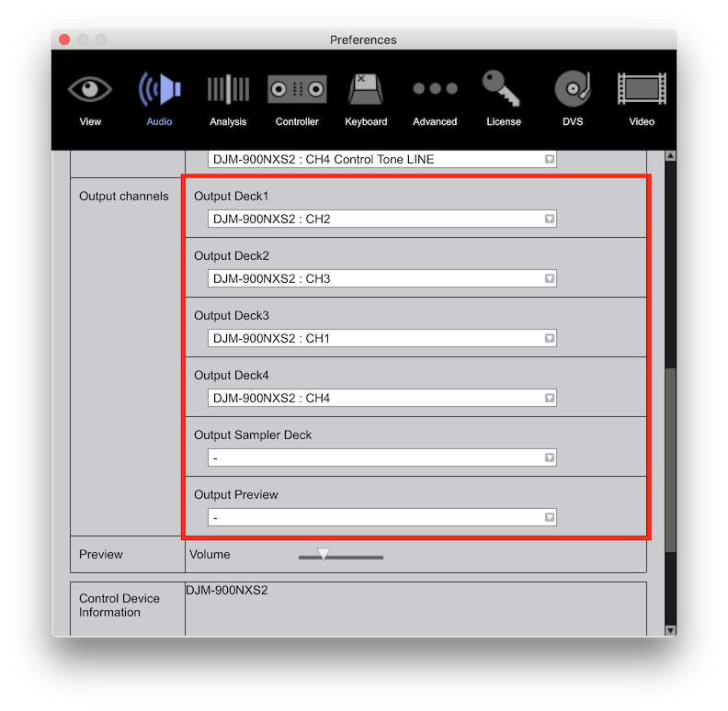Click the vertical scrollbar thumb

670,460
